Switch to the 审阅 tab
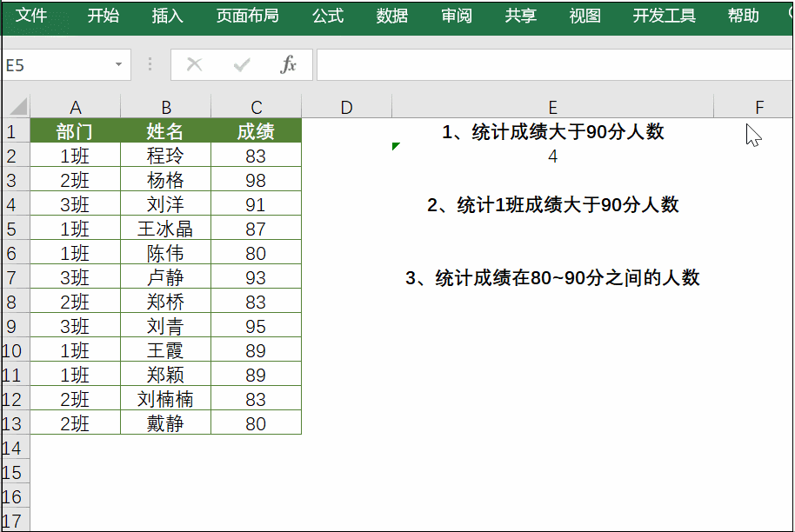The width and height of the screenshot is (795, 532). click(x=457, y=16)
